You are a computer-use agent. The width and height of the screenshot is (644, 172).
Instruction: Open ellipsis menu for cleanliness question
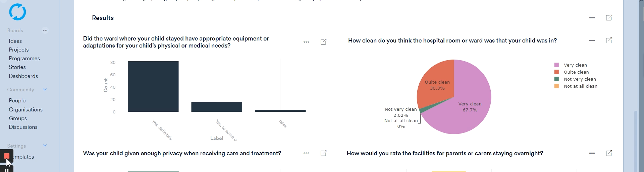(592, 40)
